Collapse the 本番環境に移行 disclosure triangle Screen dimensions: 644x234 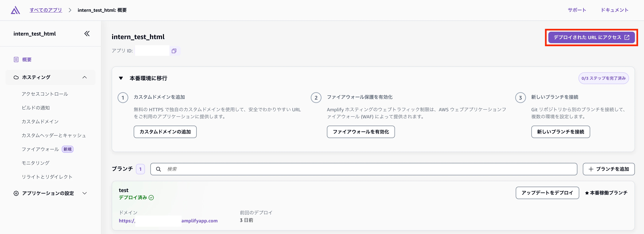click(x=121, y=78)
